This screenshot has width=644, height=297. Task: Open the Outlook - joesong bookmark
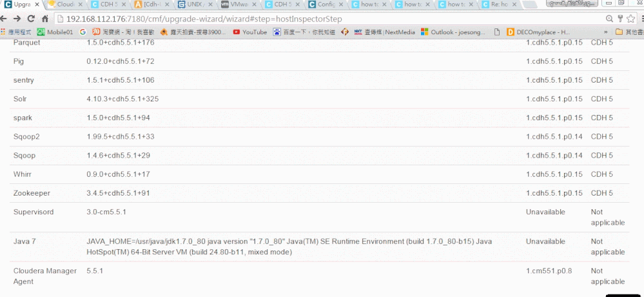tap(453, 32)
